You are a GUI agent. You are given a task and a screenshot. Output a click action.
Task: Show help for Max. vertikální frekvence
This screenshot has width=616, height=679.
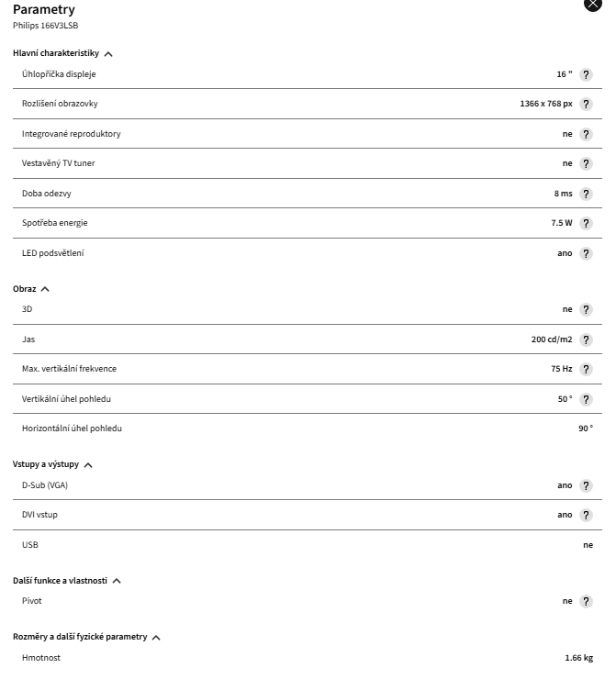587,369
